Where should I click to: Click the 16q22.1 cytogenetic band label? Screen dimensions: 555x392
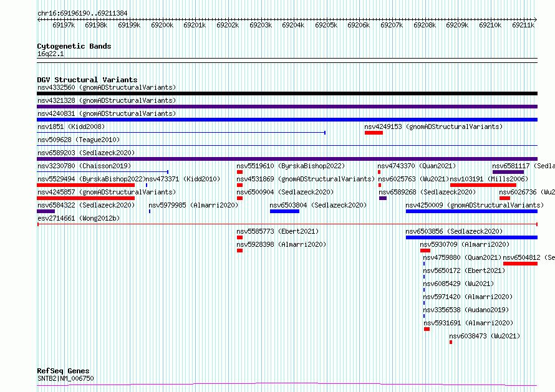51,54
